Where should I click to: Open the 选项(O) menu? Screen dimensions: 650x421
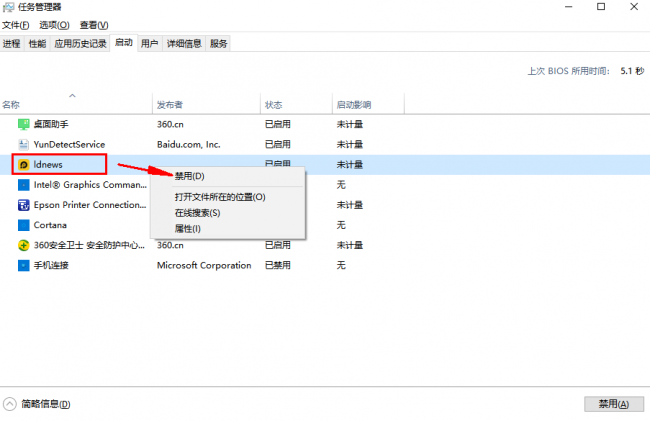pyautogui.click(x=54, y=25)
